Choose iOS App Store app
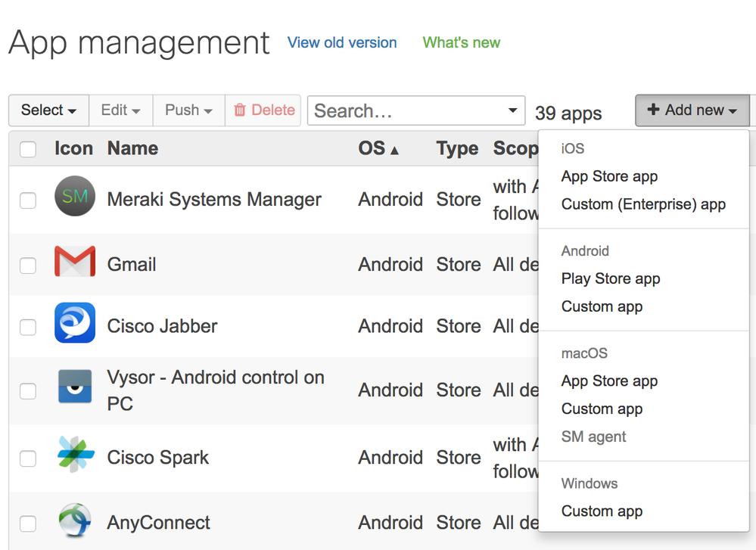This screenshot has width=756, height=550. click(609, 176)
